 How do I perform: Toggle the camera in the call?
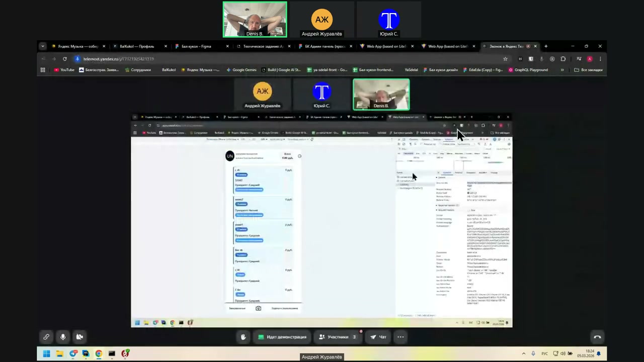pos(79,337)
